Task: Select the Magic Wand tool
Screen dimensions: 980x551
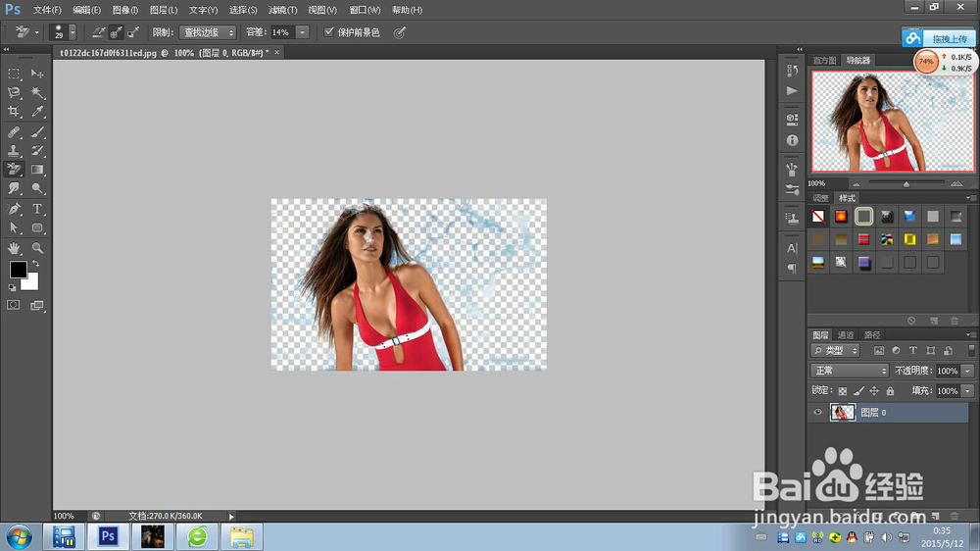Action: pyautogui.click(x=37, y=92)
